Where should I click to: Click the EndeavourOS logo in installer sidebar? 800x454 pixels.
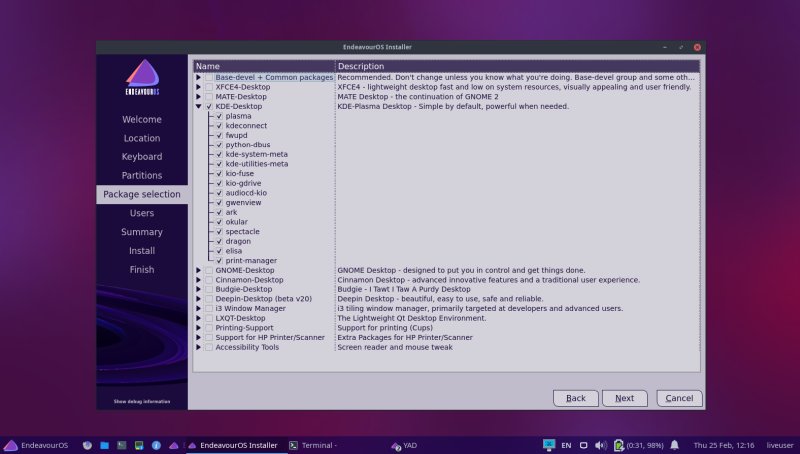coord(142,77)
